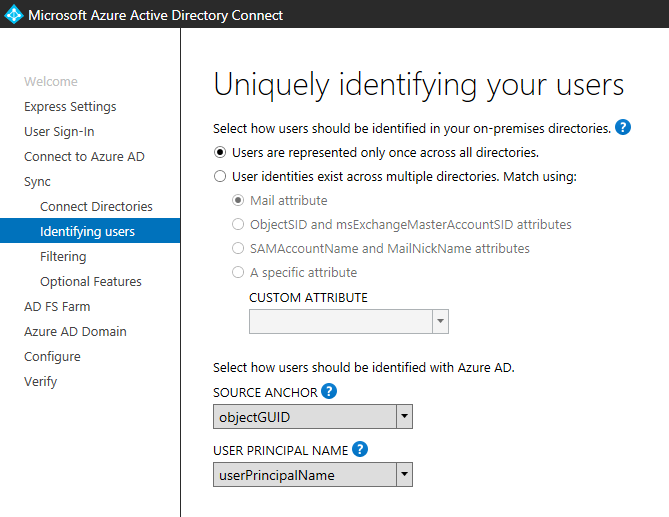The width and height of the screenshot is (669, 517).
Task: Open Connect Directories step
Action: pos(96,206)
